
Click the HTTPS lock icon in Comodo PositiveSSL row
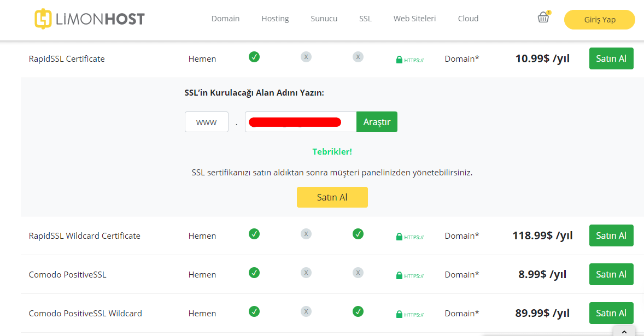[409, 276]
